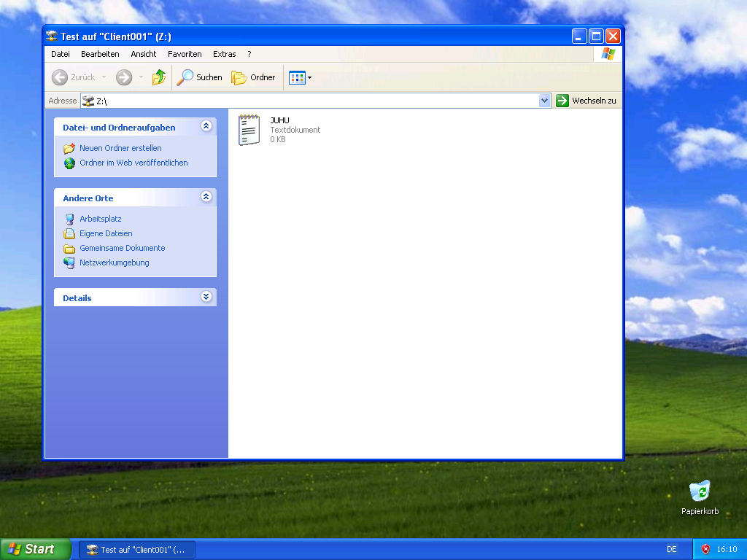747x560 pixels.
Task: Go up one folder level
Action: (x=158, y=77)
